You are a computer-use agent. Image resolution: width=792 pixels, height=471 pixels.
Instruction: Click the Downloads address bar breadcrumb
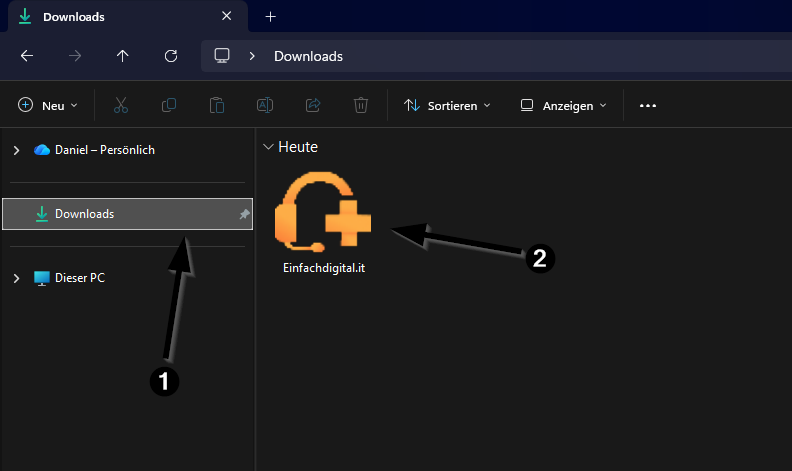(x=308, y=56)
